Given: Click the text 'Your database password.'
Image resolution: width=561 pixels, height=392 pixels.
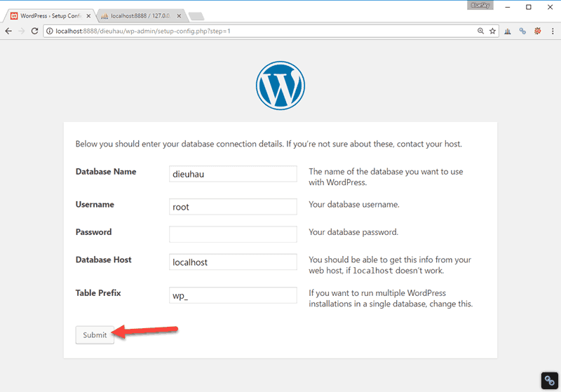Looking at the screenshot, I should click(x=353, y=232).
